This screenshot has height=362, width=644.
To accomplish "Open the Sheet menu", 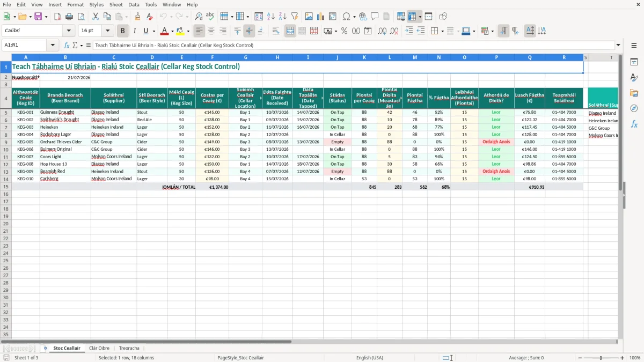I will [x=116, y=4].
